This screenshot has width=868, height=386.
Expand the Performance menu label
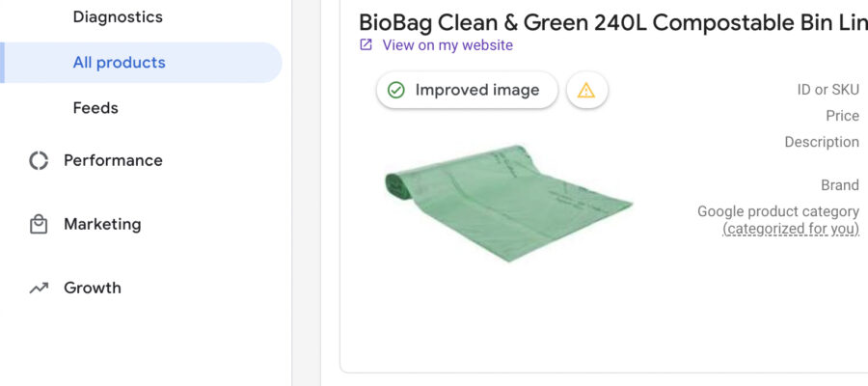[113, 160]
